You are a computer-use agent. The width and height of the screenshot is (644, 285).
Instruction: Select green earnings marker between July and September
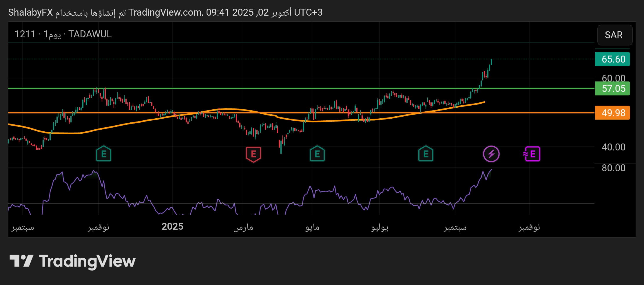426,154
